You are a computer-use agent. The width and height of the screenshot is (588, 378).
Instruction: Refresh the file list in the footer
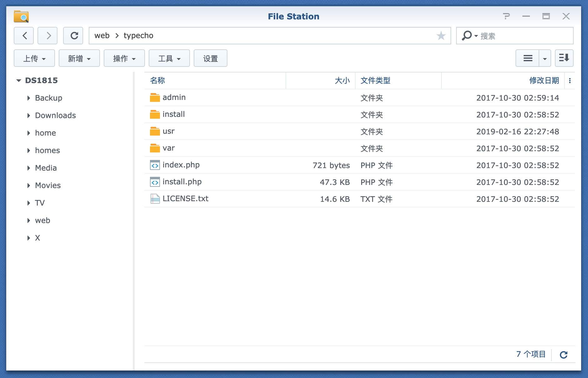563,355
